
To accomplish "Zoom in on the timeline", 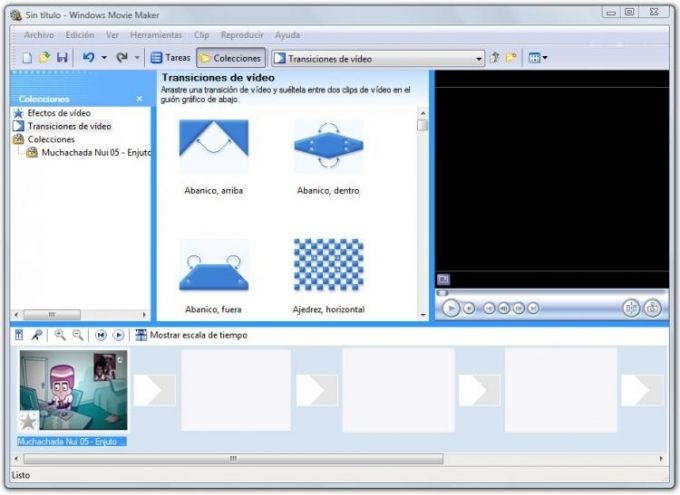I will [60, 335].
